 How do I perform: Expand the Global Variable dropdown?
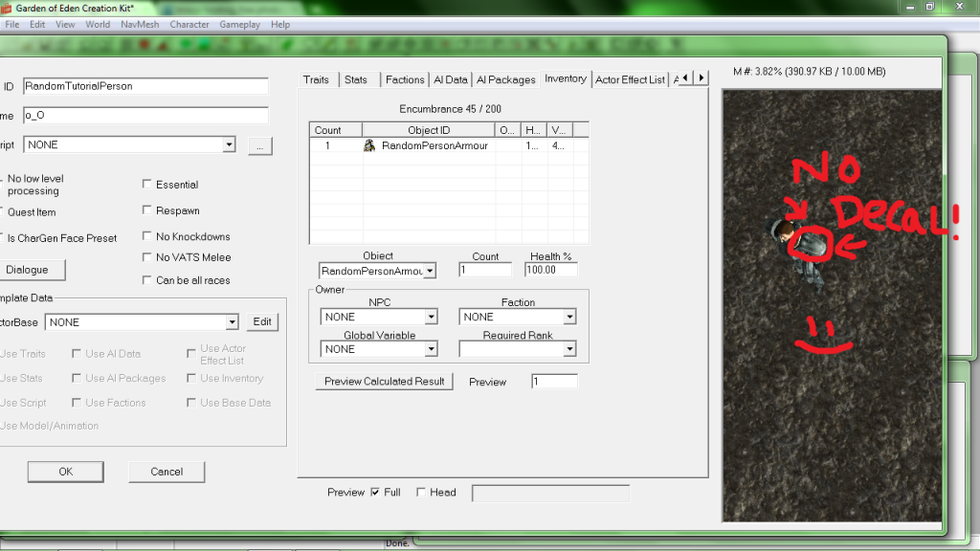[432, 349]
